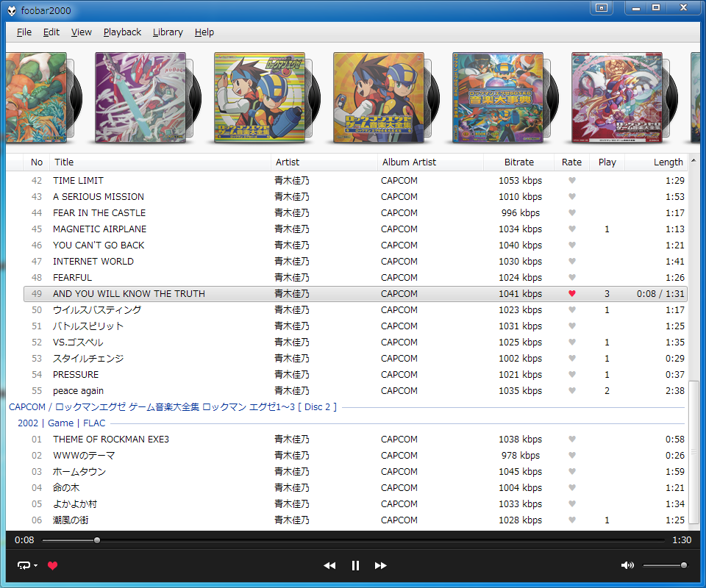Select the purple Rockman Zero album cover
This screenshot has height=588, width=706.
point(140,98)
